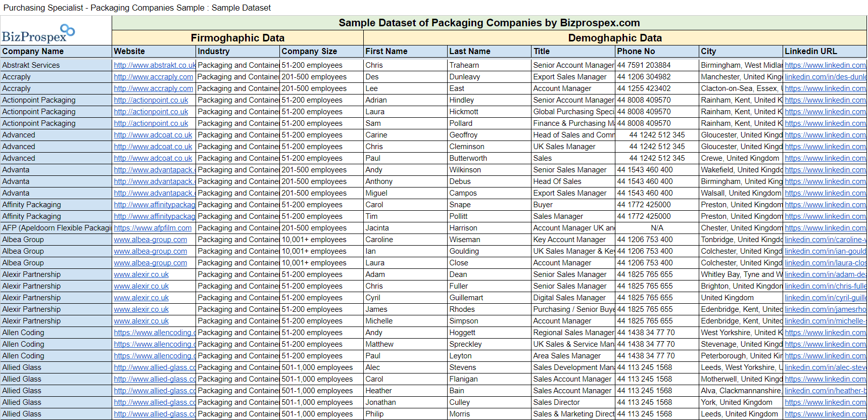
Task: Click the BizProspex logo
Action: [x=38, y=33]
